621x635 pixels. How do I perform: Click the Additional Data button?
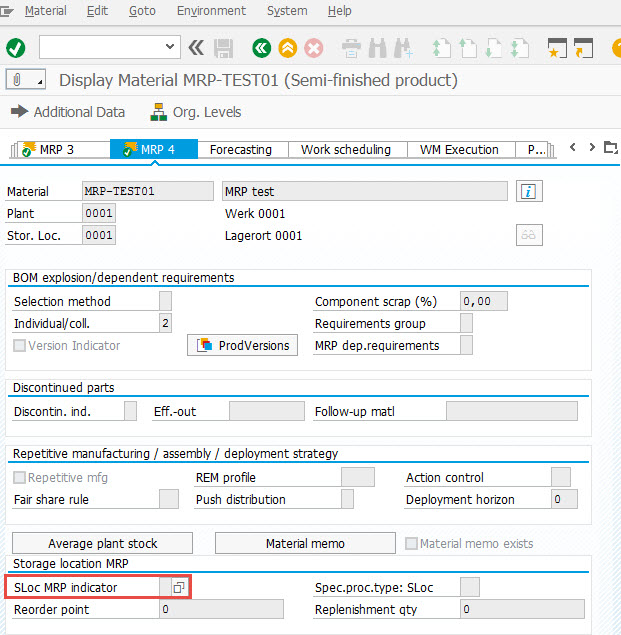click(68, 112)
